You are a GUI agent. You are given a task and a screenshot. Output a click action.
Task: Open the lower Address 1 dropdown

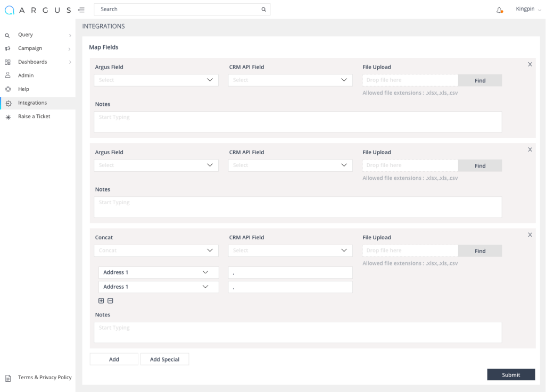159,287
